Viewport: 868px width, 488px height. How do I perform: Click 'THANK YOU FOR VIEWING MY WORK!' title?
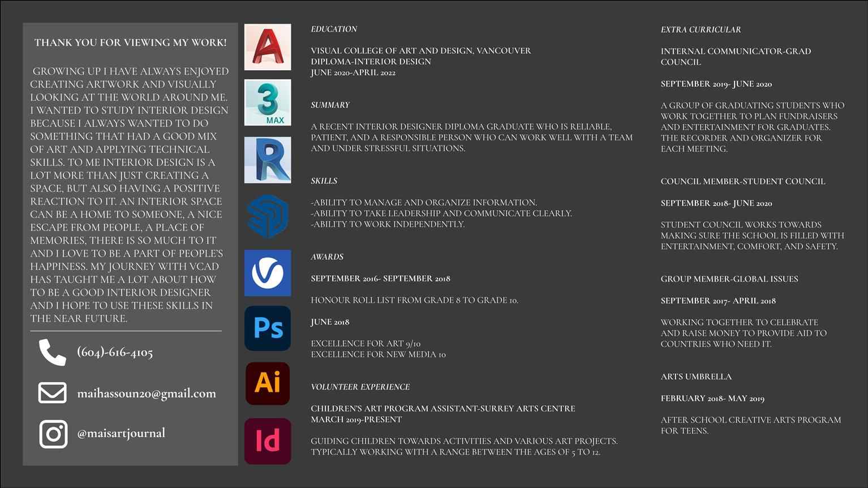click(131, 42)
